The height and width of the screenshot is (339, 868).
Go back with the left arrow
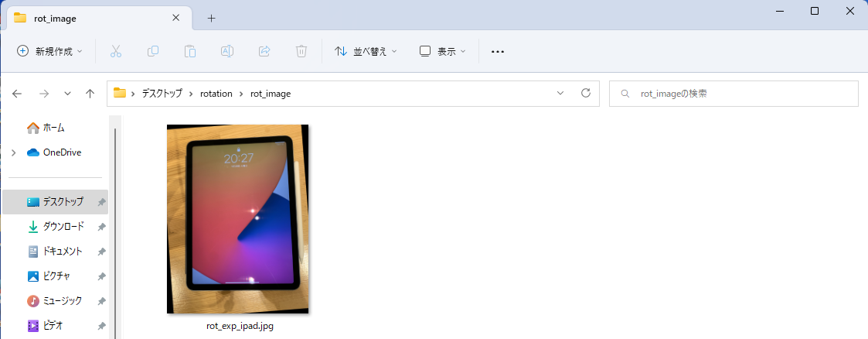click(x=16, y=94)
